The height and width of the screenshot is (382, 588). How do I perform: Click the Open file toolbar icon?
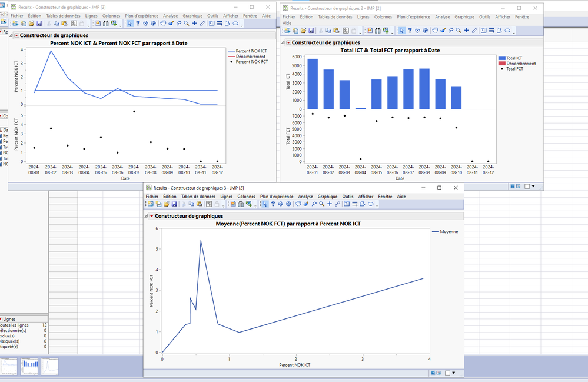coord(31,24)
